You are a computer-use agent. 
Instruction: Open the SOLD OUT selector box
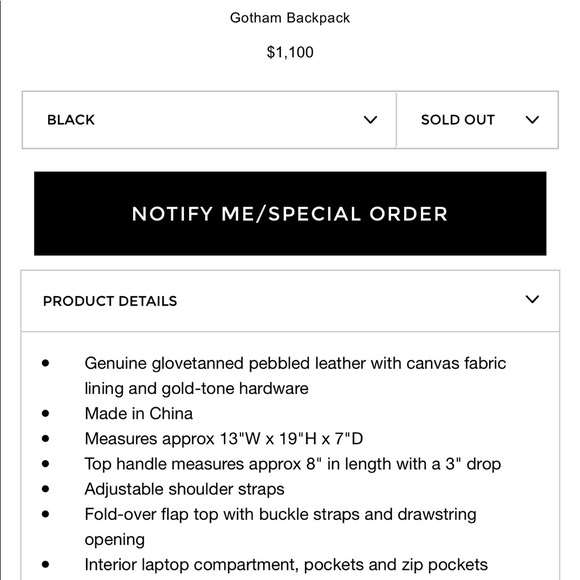[477, 120]
